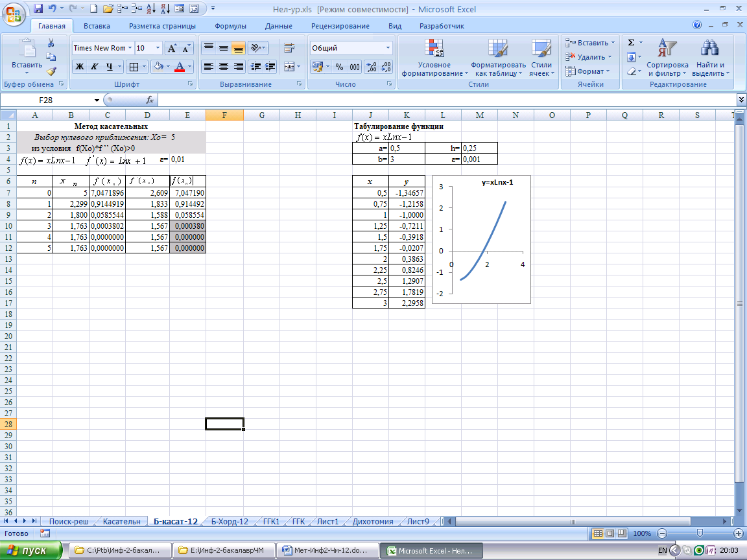The image size is (747, 560).
Task: Expand the number format 'Общий' dropdown
Action: pos(388,48)
